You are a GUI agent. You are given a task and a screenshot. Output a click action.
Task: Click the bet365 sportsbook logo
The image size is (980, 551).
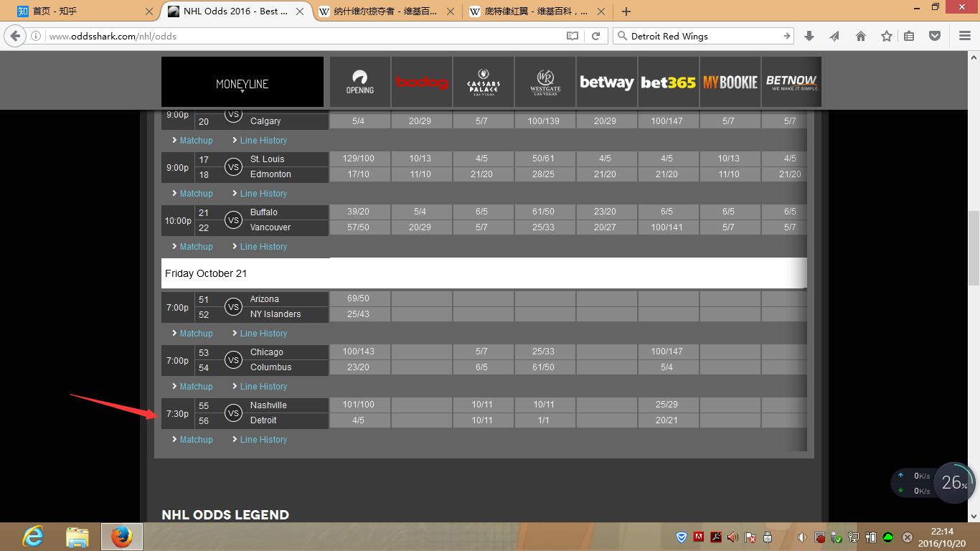click(x=668, y=83)
